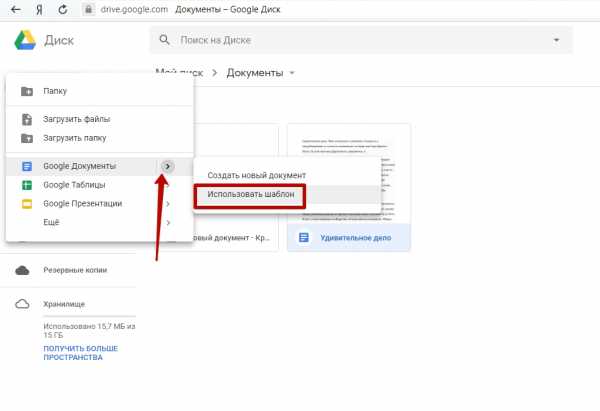Click the doc icon beside Удивительное дело
This screenshot has width=600, height=411.
tap(304, 238)
